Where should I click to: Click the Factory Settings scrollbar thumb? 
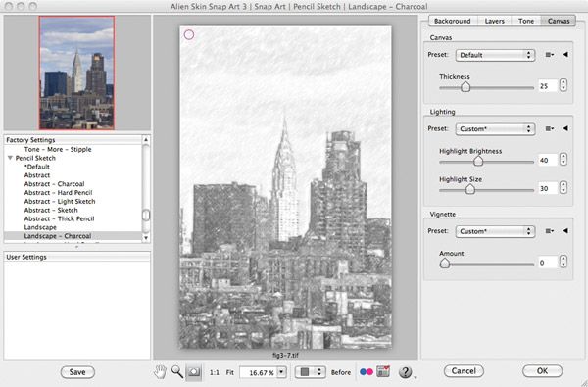point(146,216)
